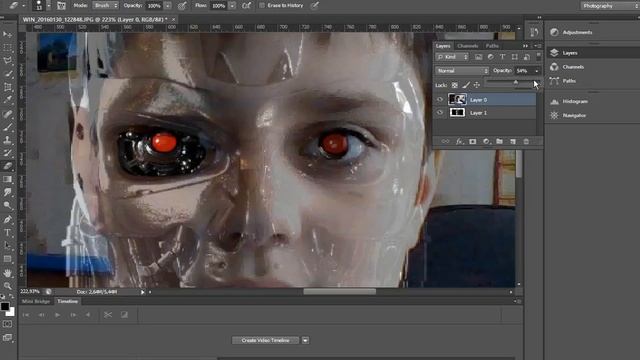This screenshot has height=360, width=640.
Task: Open the Kind filter dropdown
Action: coord(452,57)
